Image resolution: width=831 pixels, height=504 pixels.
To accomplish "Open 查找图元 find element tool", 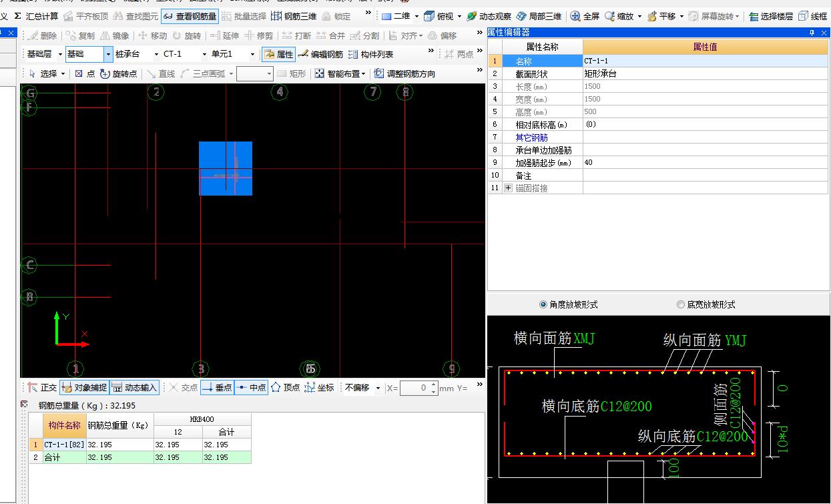I will tap(136, 16).
